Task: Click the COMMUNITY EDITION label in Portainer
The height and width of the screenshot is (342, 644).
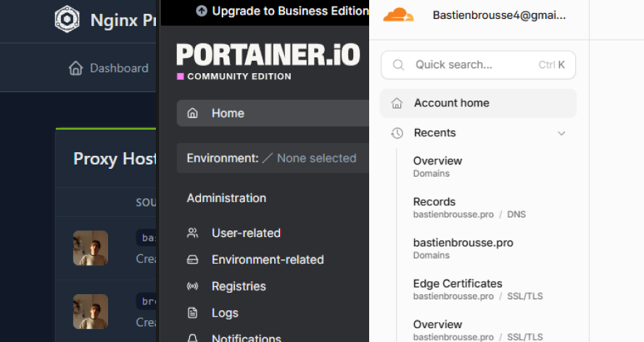Action: [x=239, y=76]
